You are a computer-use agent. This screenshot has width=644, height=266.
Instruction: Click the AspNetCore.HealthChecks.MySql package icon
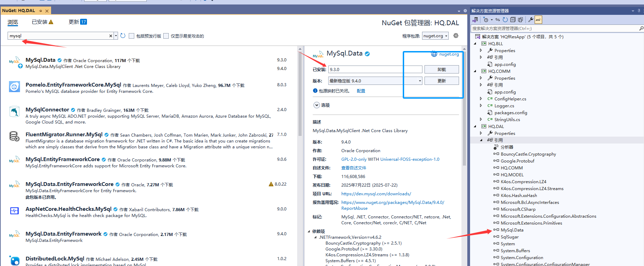[14, 211]
